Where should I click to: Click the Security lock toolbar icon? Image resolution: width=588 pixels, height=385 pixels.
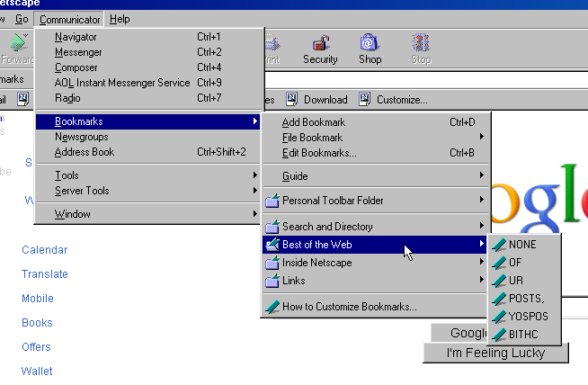320,43
